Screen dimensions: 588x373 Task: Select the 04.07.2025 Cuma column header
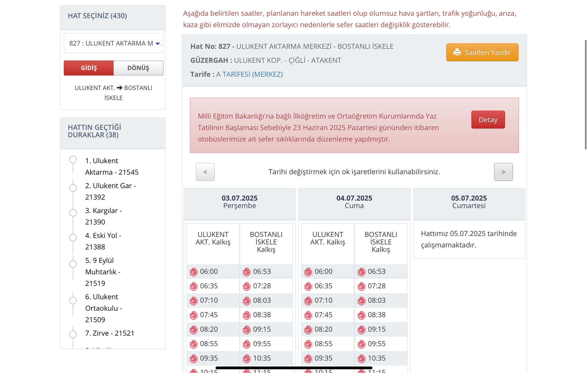click(x=354, y=202)
